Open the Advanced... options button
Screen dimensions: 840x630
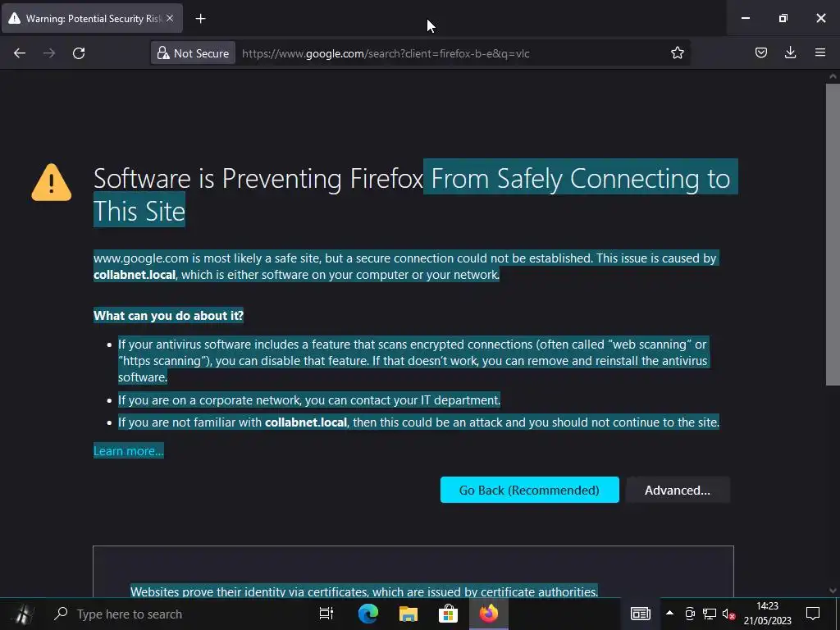coord(677,491)
